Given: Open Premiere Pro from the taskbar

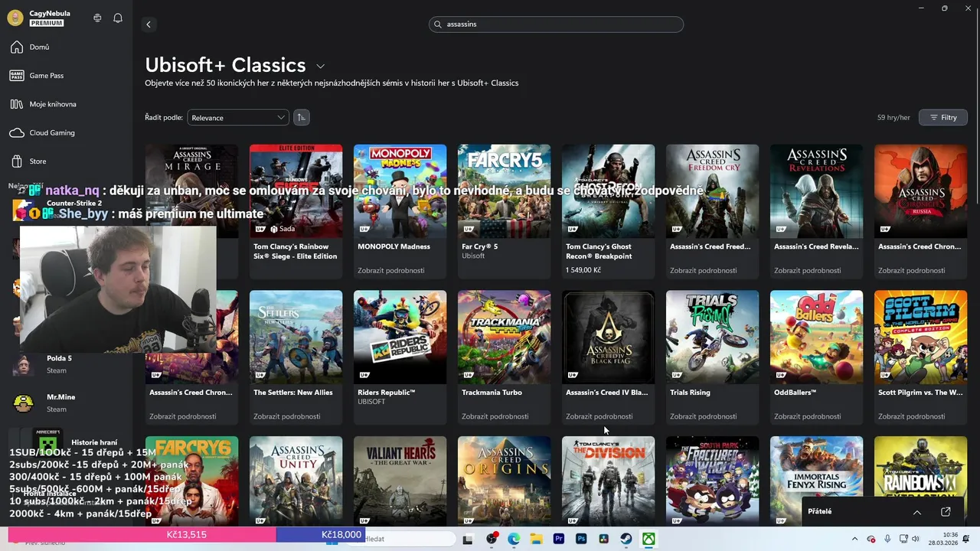Looking at the screenshot, I should coord(559,539).
